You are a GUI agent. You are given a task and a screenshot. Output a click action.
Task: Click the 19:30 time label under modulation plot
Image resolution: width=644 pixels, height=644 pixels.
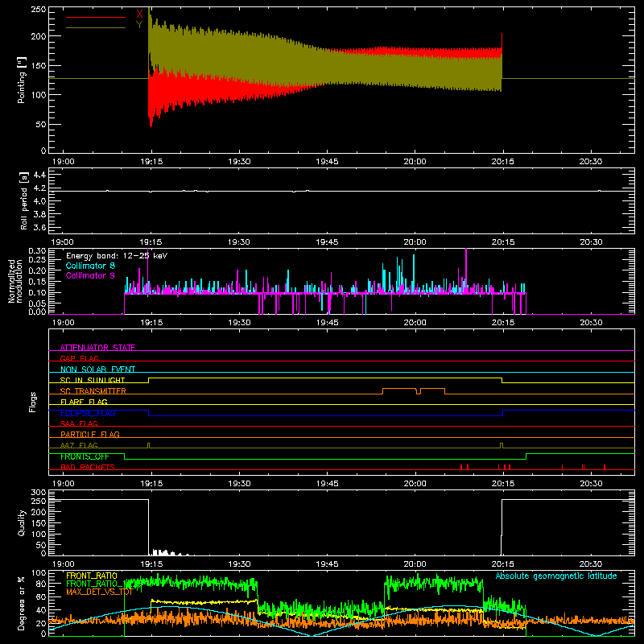click(239, 323)
